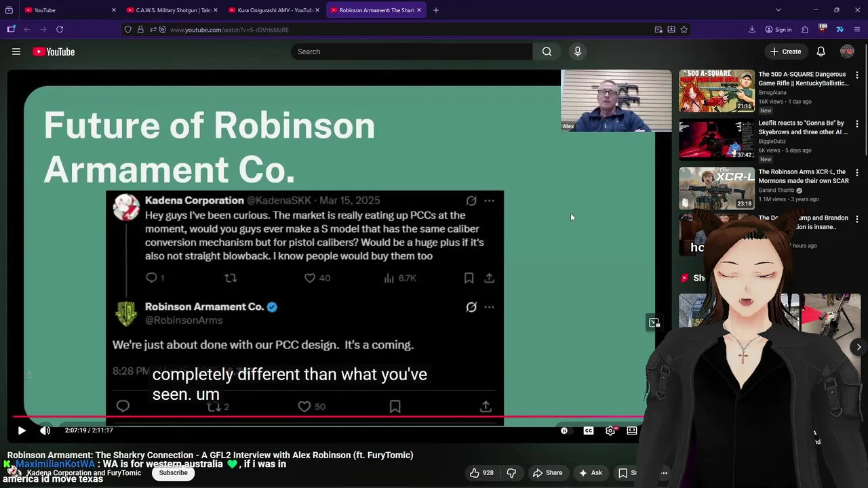Go back in browser history
868x488 pixels.
coord(27,29)
